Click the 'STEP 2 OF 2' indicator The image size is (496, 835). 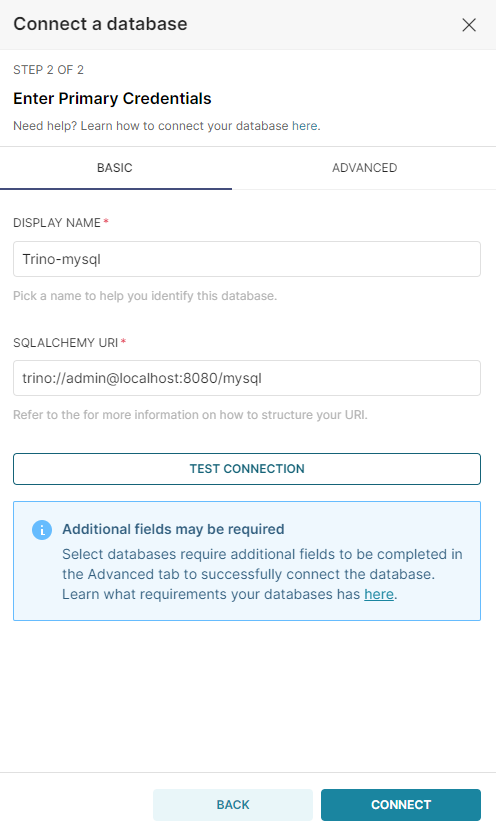tap(48, 70)
